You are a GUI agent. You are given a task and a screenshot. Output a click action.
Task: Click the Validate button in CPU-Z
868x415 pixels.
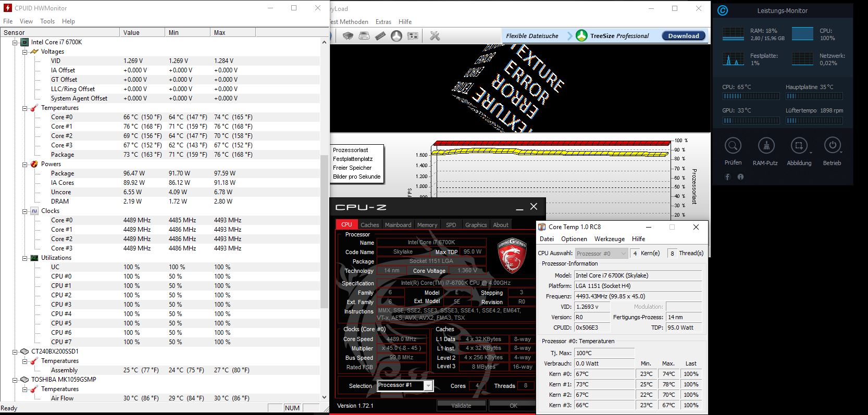pos(461,406)
